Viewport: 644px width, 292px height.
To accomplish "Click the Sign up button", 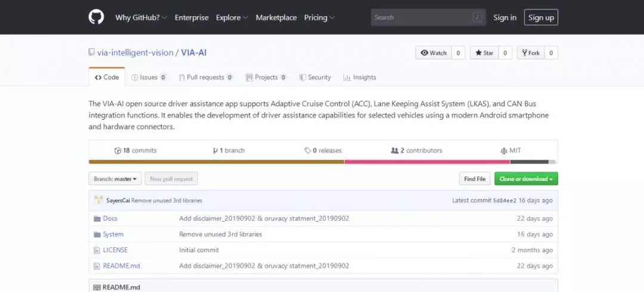I will pyautogui.click(x=541, y=17).
